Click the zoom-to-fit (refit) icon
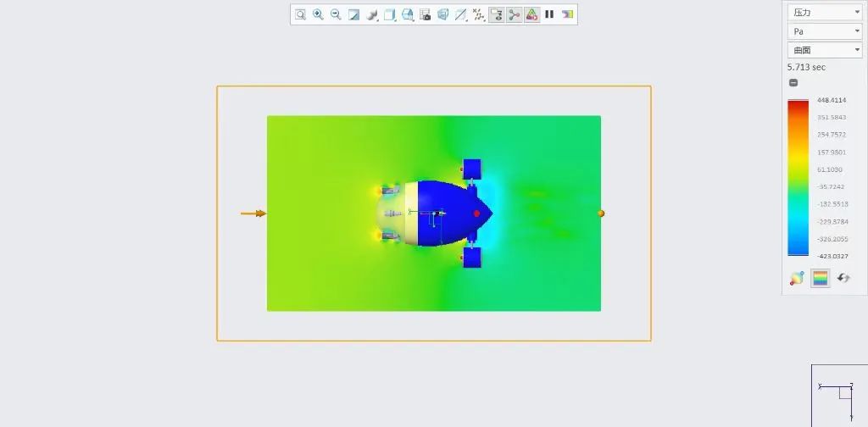Screen dimensions: 868x427 [x=300, y=14]
